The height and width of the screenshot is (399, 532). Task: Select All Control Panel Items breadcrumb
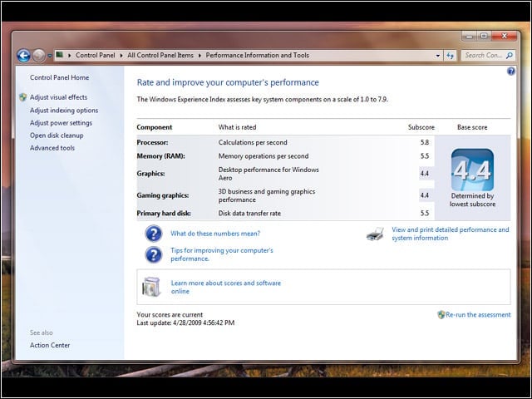(160, 56)
